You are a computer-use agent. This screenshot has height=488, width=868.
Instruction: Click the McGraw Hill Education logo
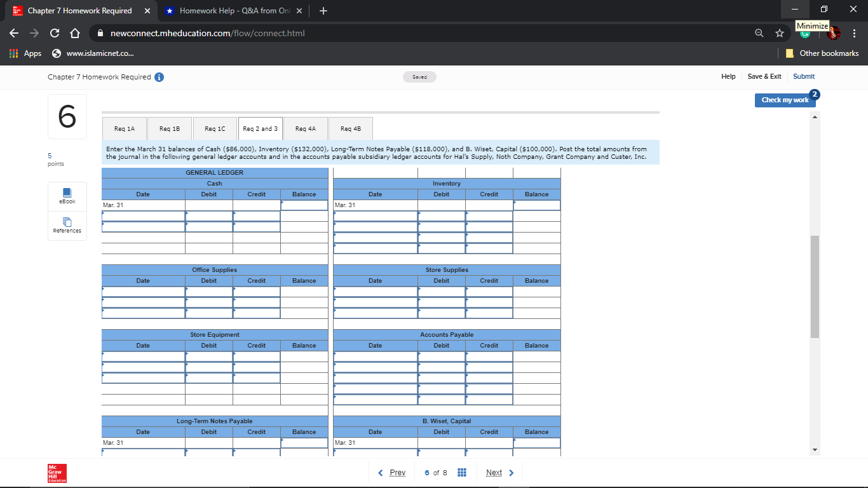[x=56, y=472]
